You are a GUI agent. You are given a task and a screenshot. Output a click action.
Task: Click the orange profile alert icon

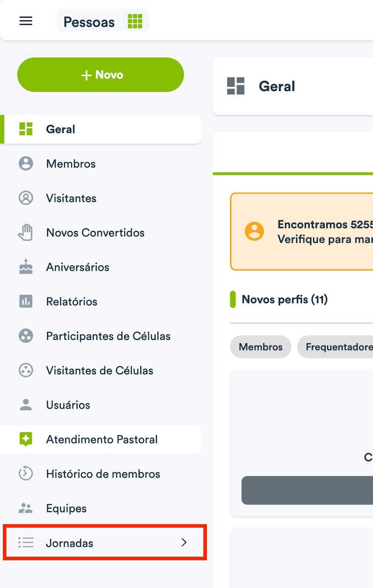tap(255, 232)
